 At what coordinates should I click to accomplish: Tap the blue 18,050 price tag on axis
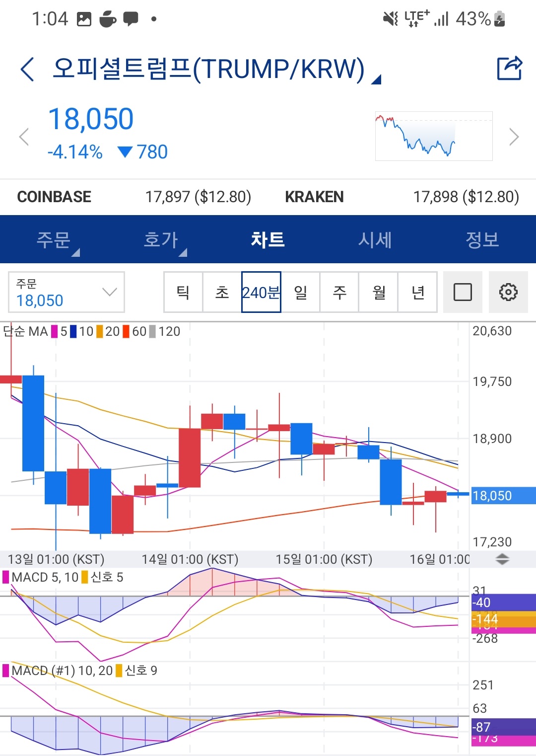pos(503,495)
